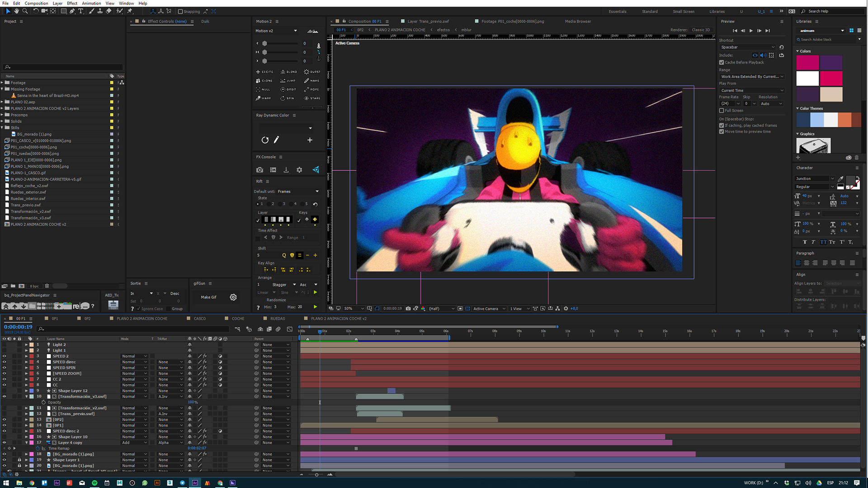This screenshot has height=488, width=868.
Task: Select the Puppet Pin tool
Action: (x=130, y=11)
